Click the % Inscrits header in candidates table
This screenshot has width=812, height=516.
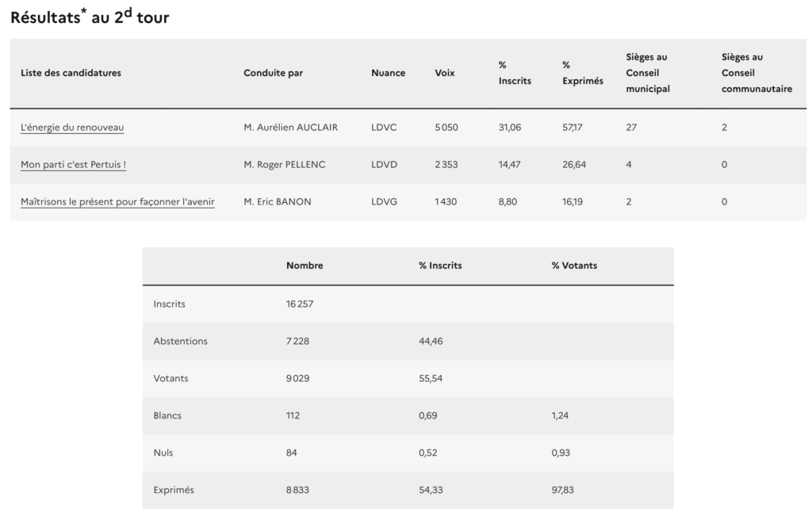coord(515,73)
